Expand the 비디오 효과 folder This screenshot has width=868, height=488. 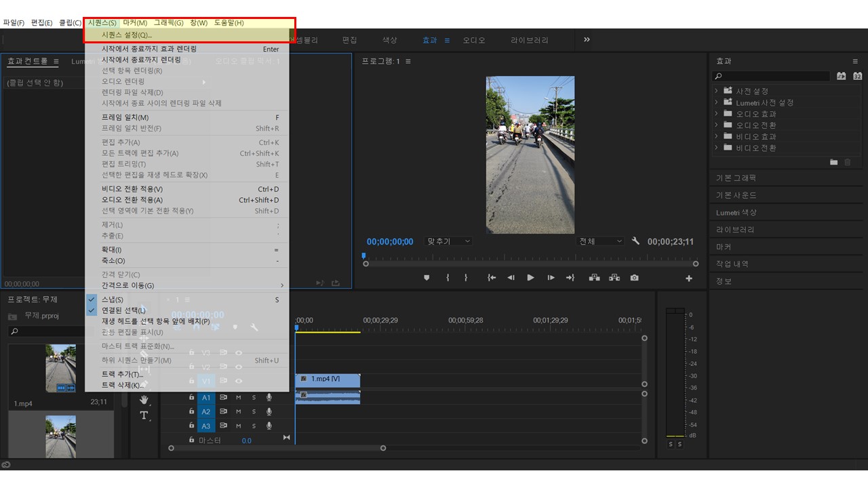[716, 136]
